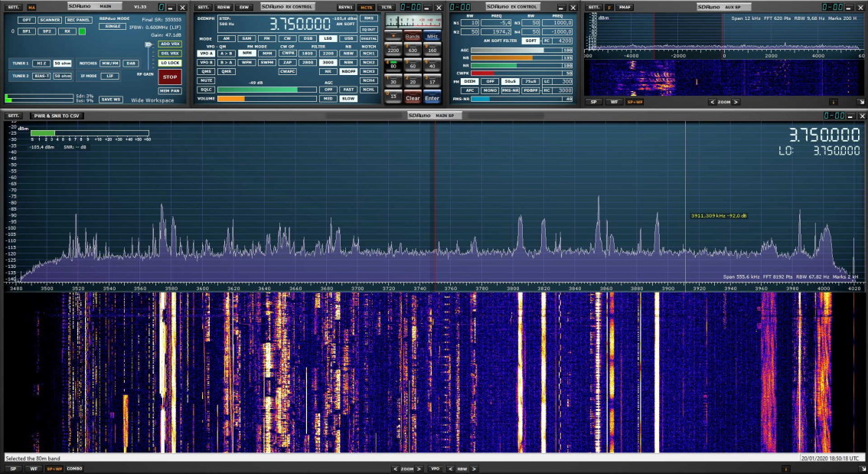This screenshot has height=474, width=868.
Task: Decrease RBW with left arrow in Main SP
Action: [449, 469]
